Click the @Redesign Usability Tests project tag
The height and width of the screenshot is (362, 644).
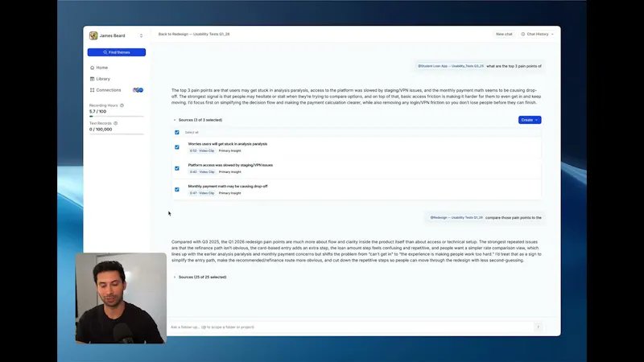[456, 217]
